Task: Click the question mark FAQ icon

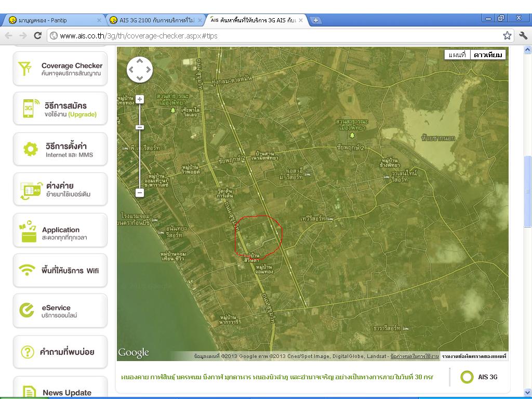Action: pyautogui.click(x=28, y=352)
